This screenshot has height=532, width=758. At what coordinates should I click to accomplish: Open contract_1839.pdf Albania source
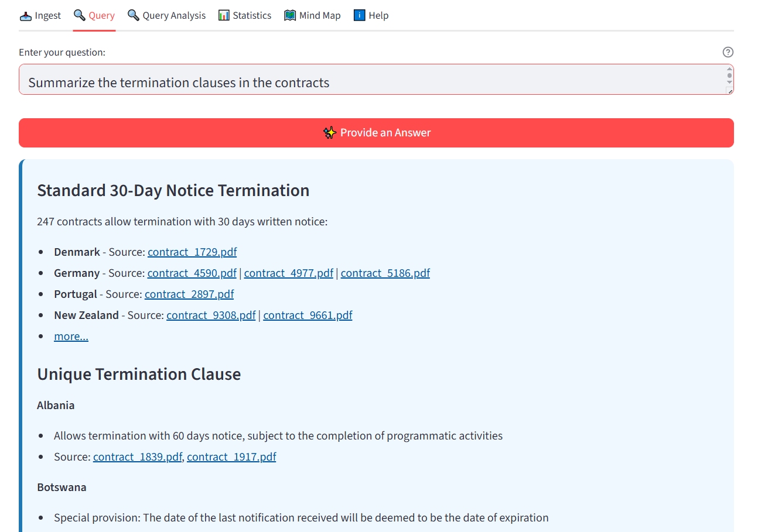[x=137, y=457]
